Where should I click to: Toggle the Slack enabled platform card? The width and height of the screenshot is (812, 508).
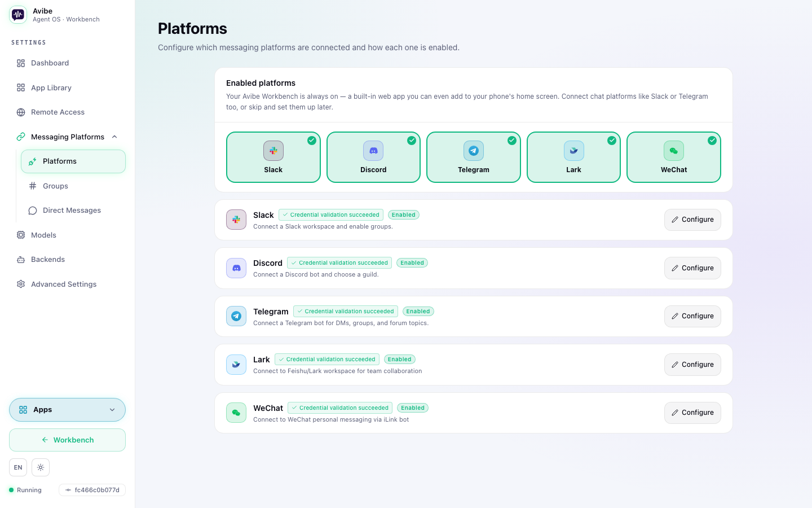point(273,157)
